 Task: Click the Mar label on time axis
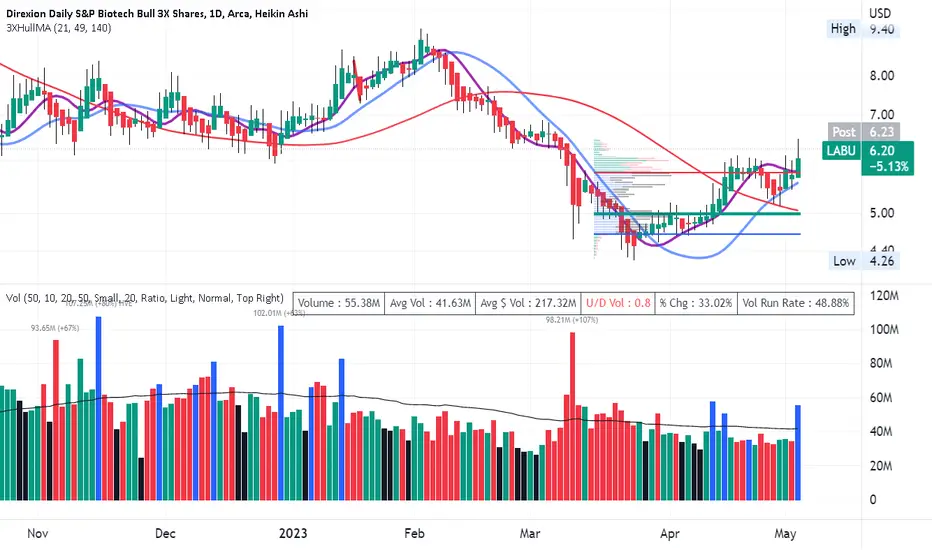click(530, 533)
